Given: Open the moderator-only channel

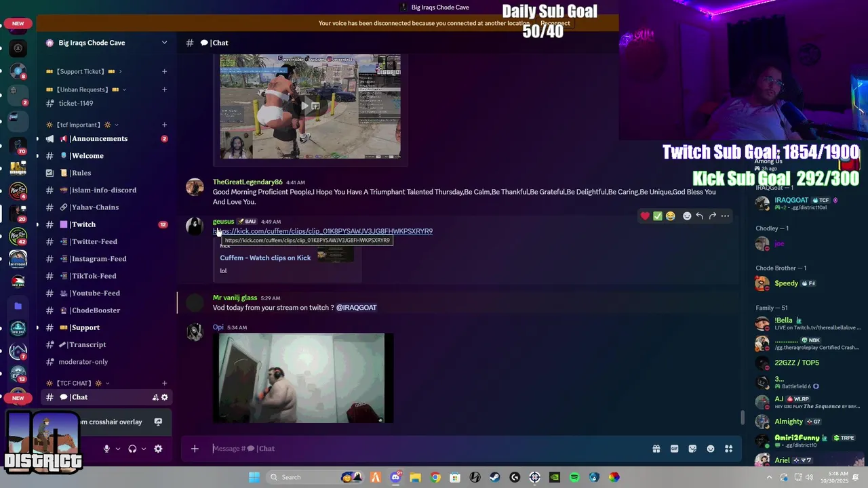Looking at the screenshot, I should click(106, 362).
